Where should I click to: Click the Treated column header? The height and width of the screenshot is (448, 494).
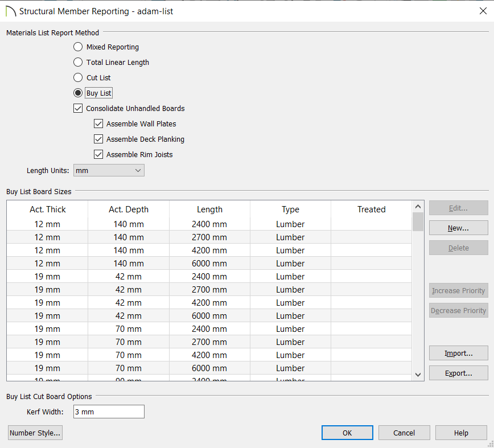point(371,209)
